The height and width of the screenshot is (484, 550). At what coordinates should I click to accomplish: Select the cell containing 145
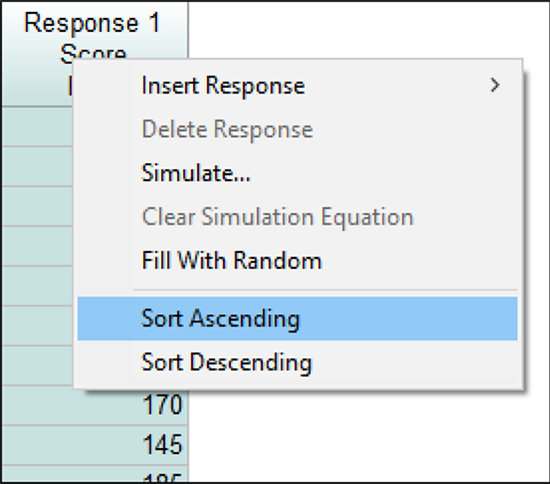pos(95,445)
